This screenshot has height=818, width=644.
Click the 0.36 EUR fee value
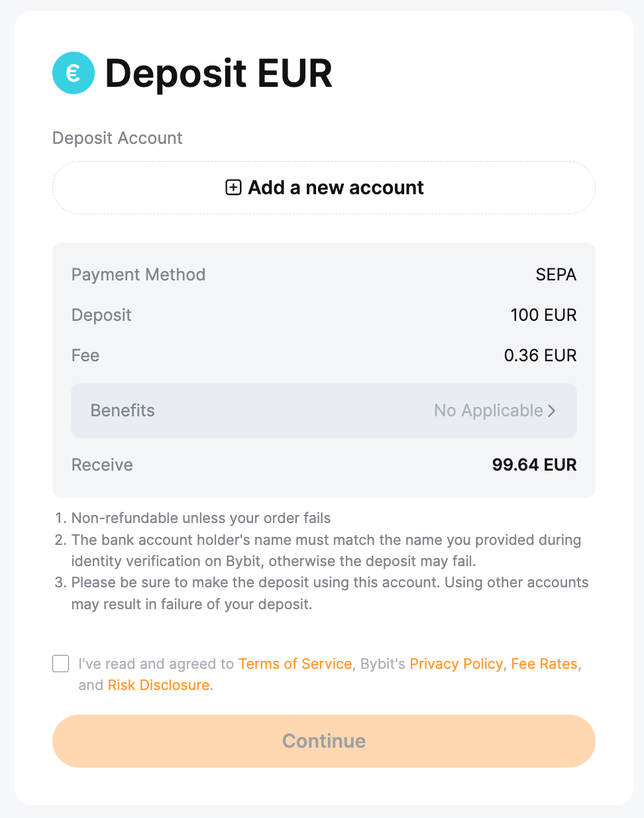[x=540, y=355]
